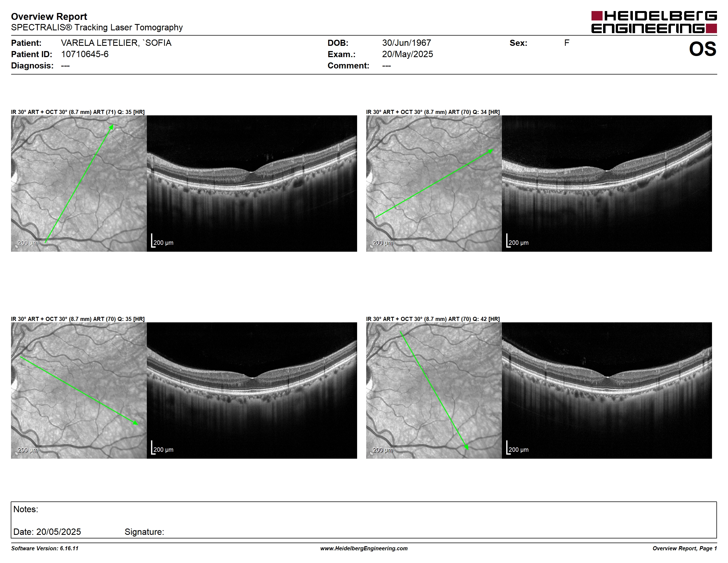728x563 pixels.
Task: Click the DOB value '30/Jun/1967'
Action: click(406, 43)
